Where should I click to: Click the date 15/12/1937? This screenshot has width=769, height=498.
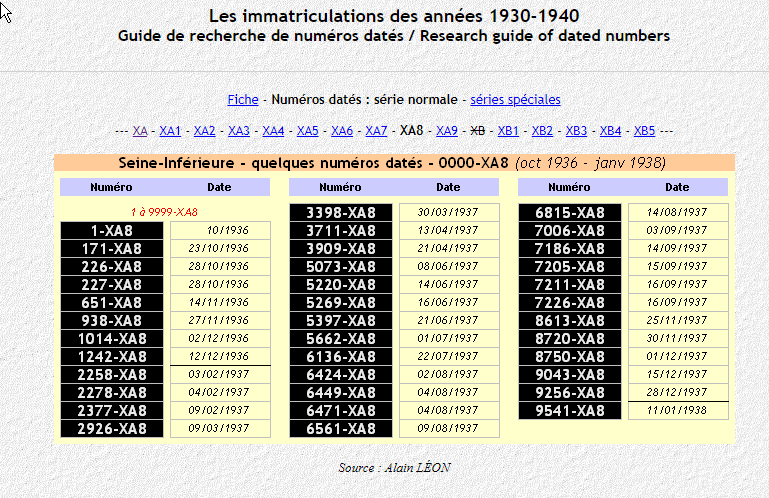click(677, 374)
